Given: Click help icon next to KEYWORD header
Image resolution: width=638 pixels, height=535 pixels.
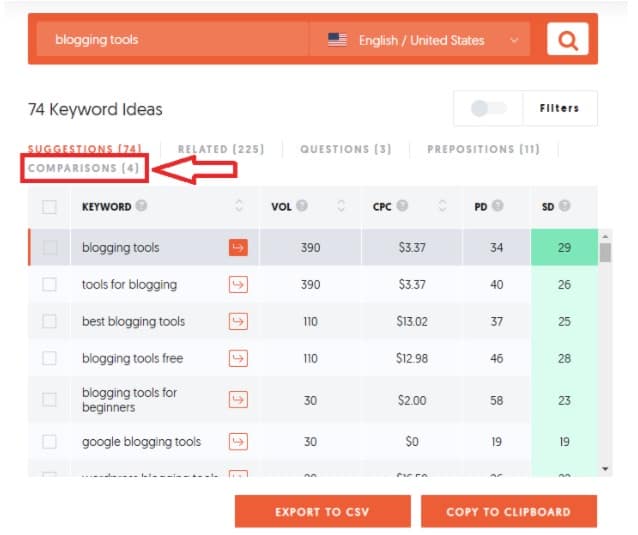Looking at the screenshot, I should click(x=141, y=206).
